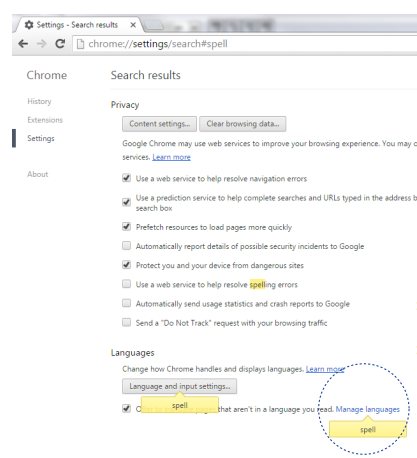Disable Prefetch resources to load pages
The height and width of the screenshot is (458, 417).
126,227
